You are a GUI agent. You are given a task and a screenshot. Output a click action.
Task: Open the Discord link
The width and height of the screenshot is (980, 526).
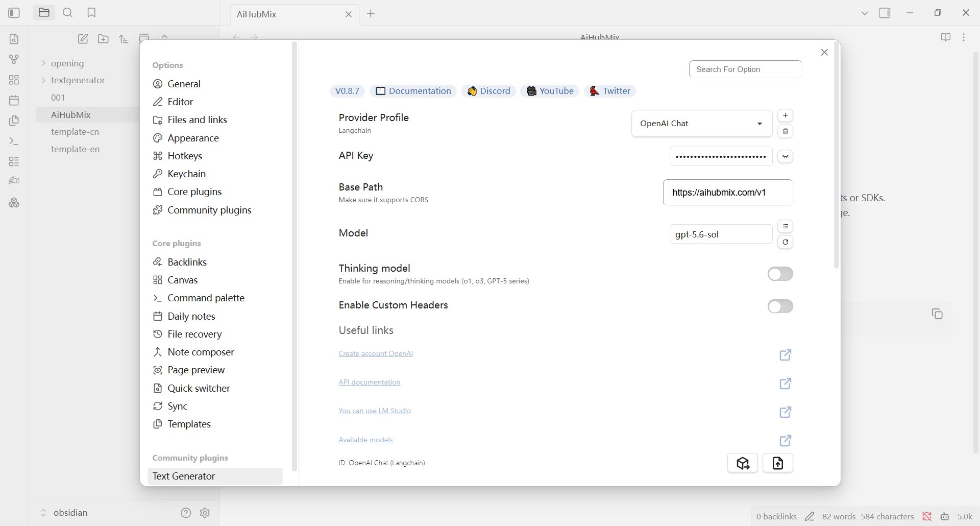489,91
